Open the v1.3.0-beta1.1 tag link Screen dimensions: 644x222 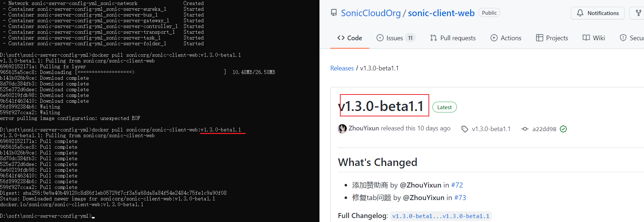(x=491, y=129)
